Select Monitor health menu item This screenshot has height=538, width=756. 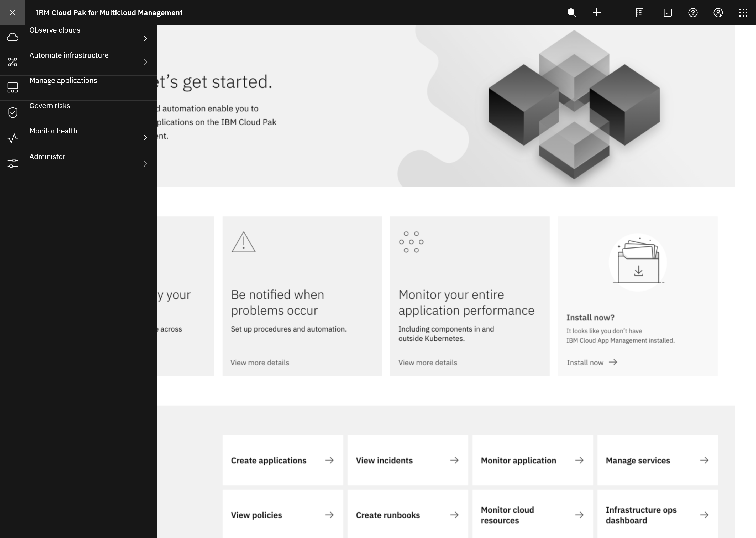click(79, 138)
